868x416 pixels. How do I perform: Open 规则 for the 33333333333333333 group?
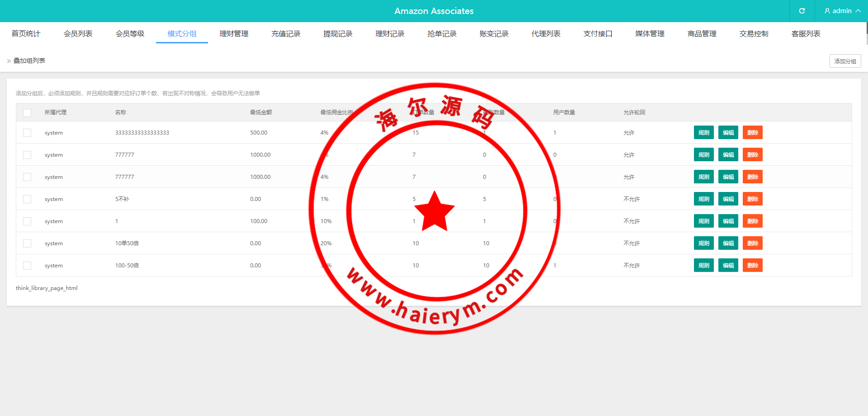pos(703,133)
